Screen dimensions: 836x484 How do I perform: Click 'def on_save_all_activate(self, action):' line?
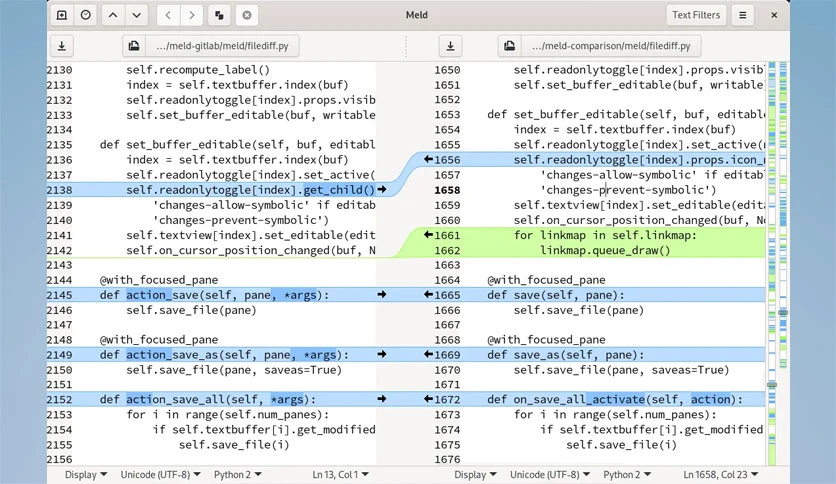tap(615, 399)
